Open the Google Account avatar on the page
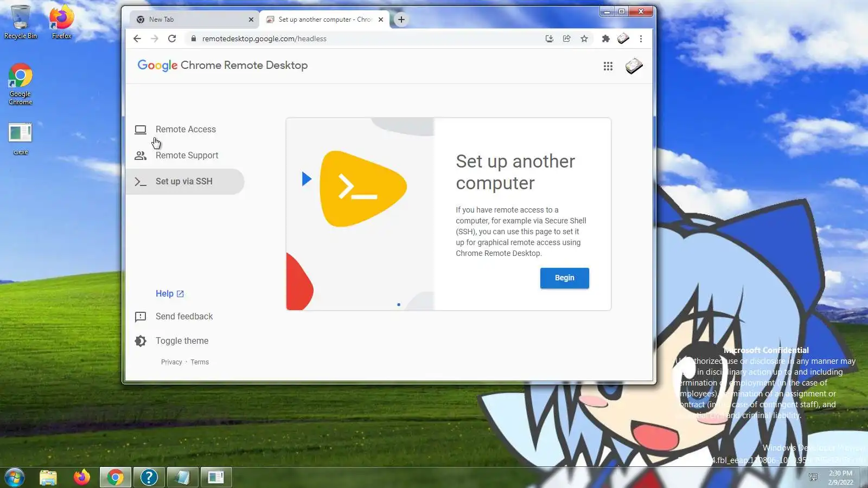Viewport: 868px width, 488px height. [x=634, y=66]
